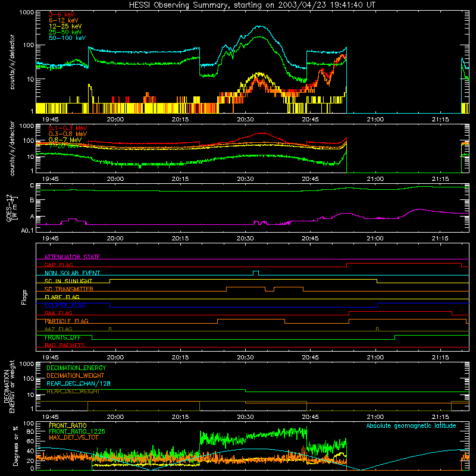Click counts/s/detector axis title of MeV panel

[12, 148]
